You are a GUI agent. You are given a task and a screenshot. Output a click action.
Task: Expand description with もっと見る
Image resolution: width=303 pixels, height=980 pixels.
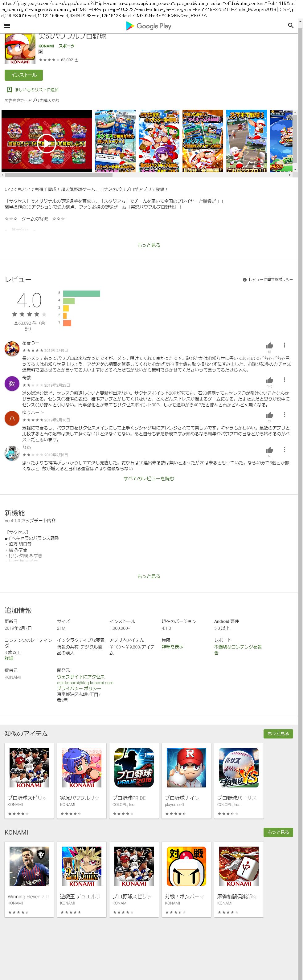coord(149,245)
